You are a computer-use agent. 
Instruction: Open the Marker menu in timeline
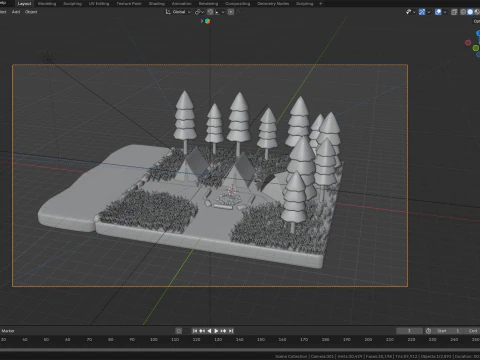pos(8,331)
